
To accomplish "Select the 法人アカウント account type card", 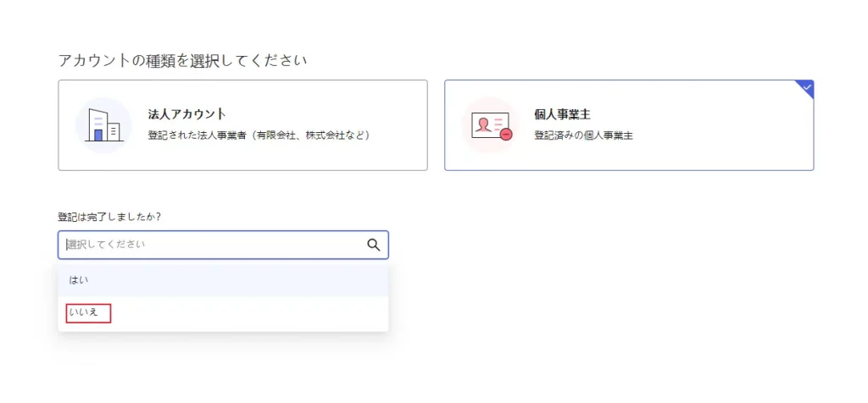I will click(x=243, y=125).
